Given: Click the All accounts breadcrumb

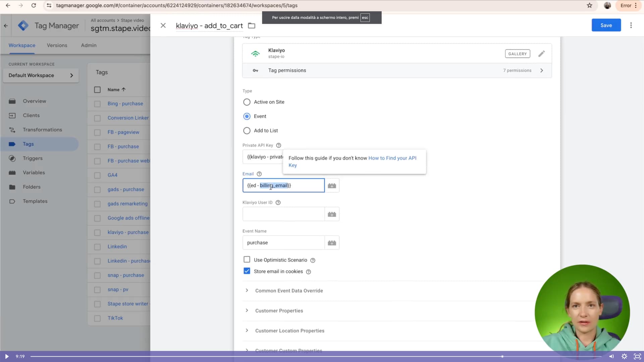Looking at the screenshot, I should (103, 20).
